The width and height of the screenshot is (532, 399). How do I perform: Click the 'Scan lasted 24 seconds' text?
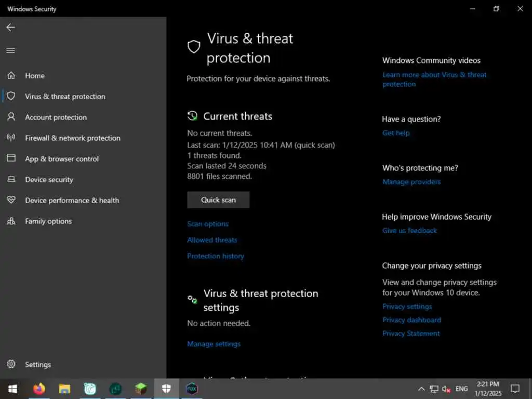coord(227,166)
